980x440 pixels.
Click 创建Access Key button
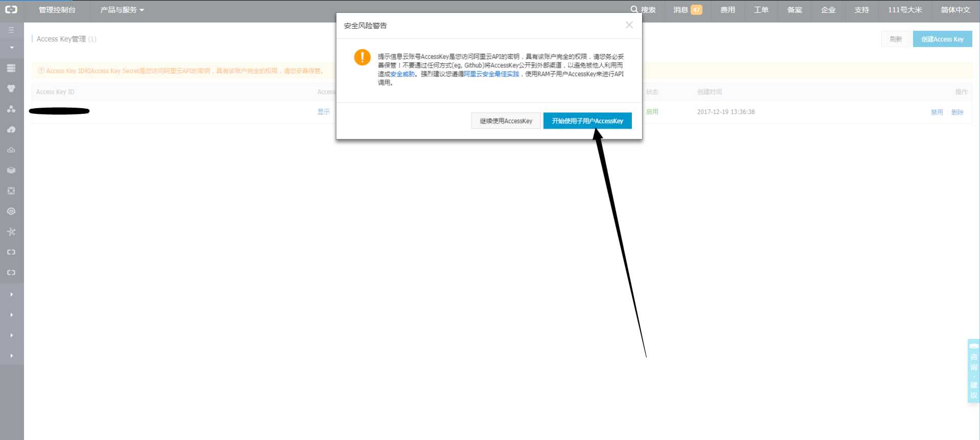(943, 39)
